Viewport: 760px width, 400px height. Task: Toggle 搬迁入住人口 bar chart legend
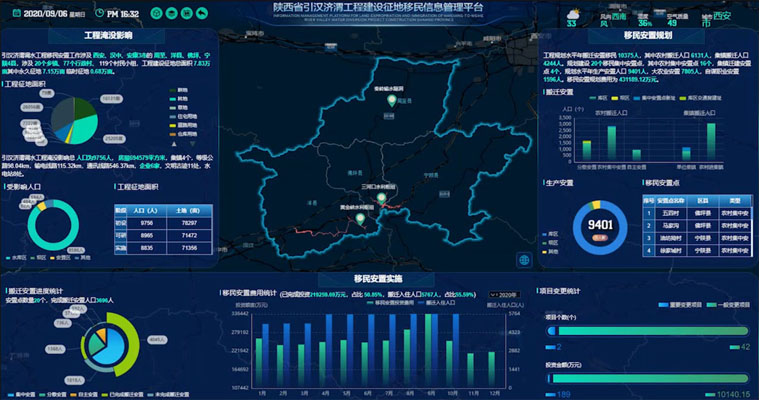437,303
